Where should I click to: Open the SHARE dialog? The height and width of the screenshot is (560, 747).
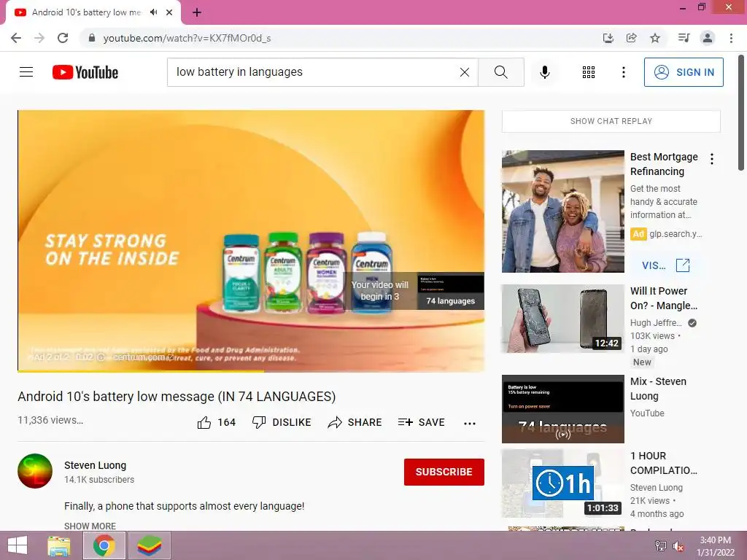click(x=355, y=422)
